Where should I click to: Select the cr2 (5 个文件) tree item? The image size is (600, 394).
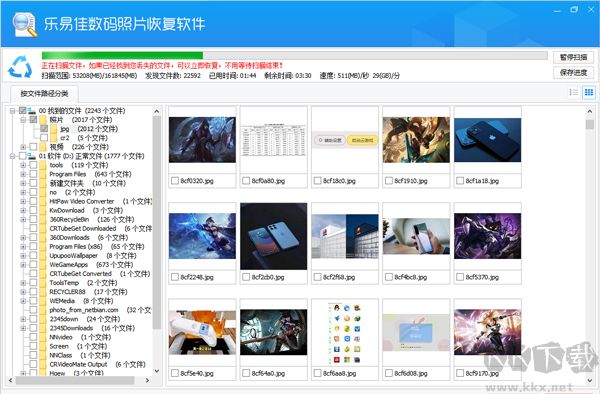(84, 138)
